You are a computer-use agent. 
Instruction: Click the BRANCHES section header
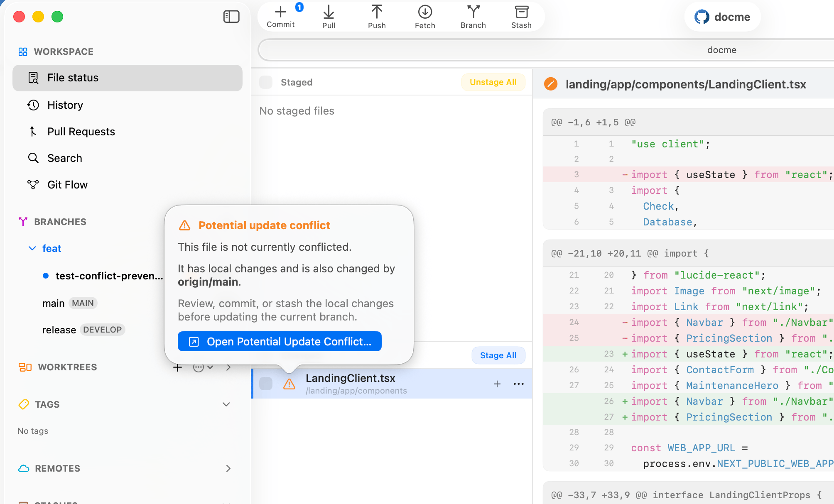[60, 222]
